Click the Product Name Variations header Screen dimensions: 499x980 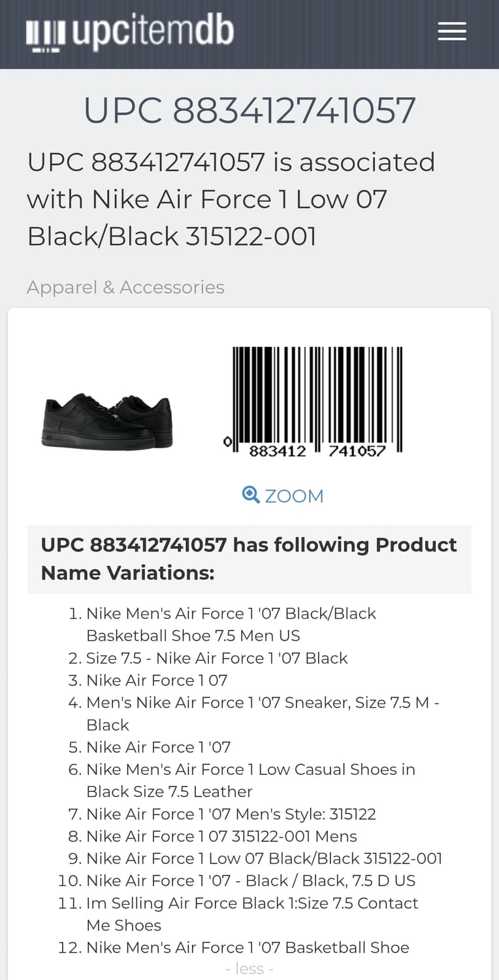point(249,559)
